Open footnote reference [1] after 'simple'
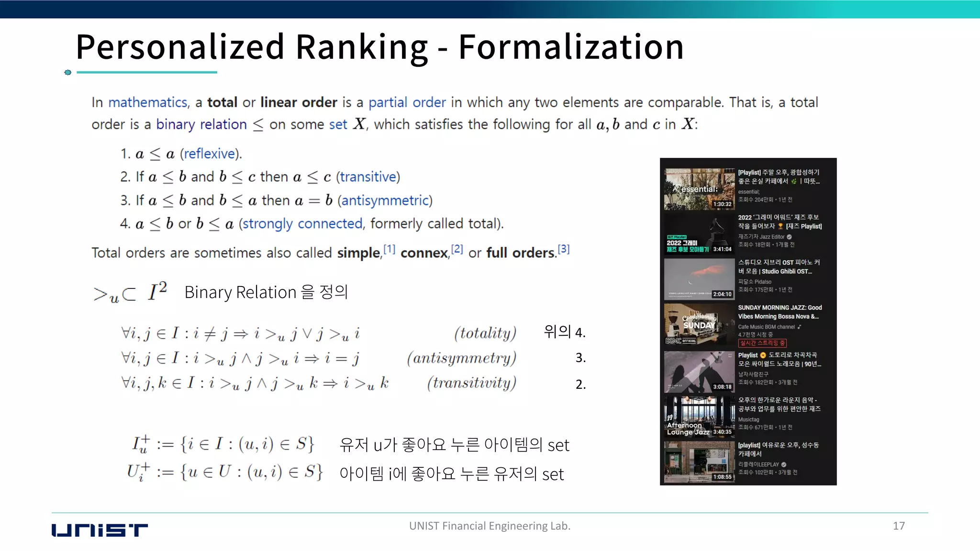This screenshot has height=551, width=980. pyautogui.click(x=389, y=249)
